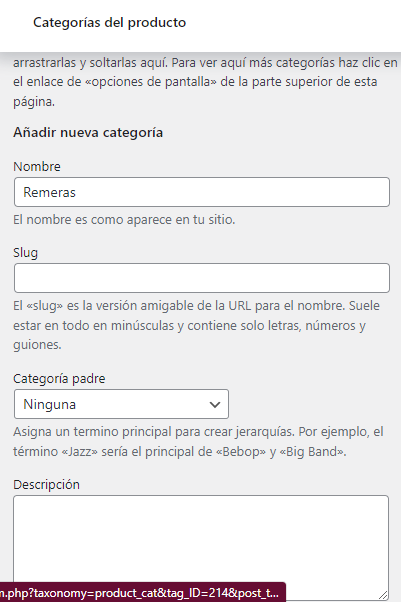Click the help text under Nombre field
The image size is (401, 602).
tap(124, 220)
